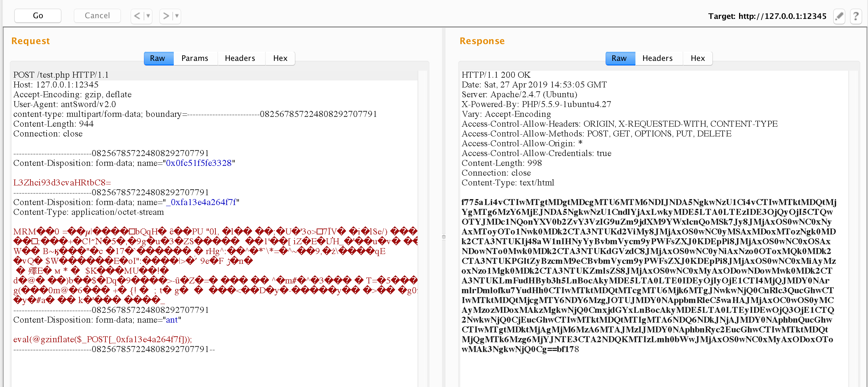
Task: Click the center panel divider handle
Action: pos(443,237)
